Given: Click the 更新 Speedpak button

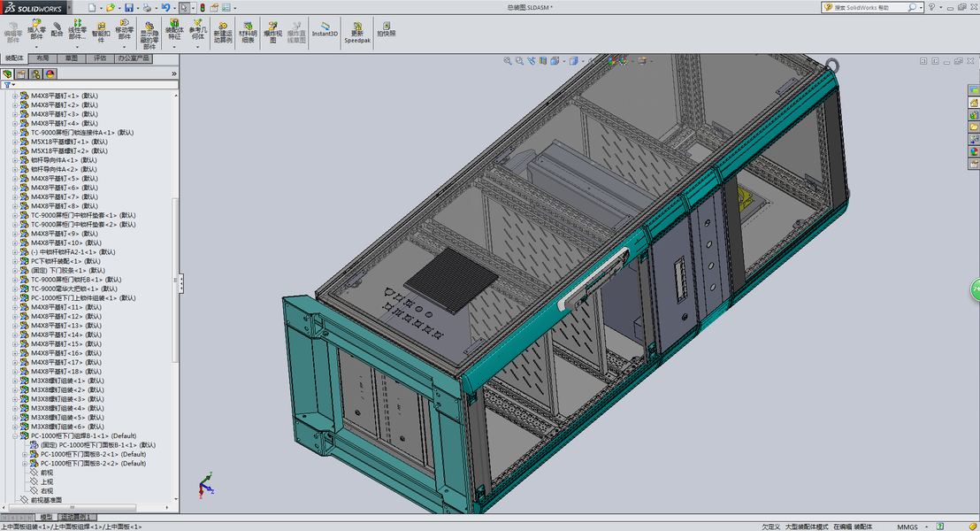Looking at the screenshot, I should 356,33.
